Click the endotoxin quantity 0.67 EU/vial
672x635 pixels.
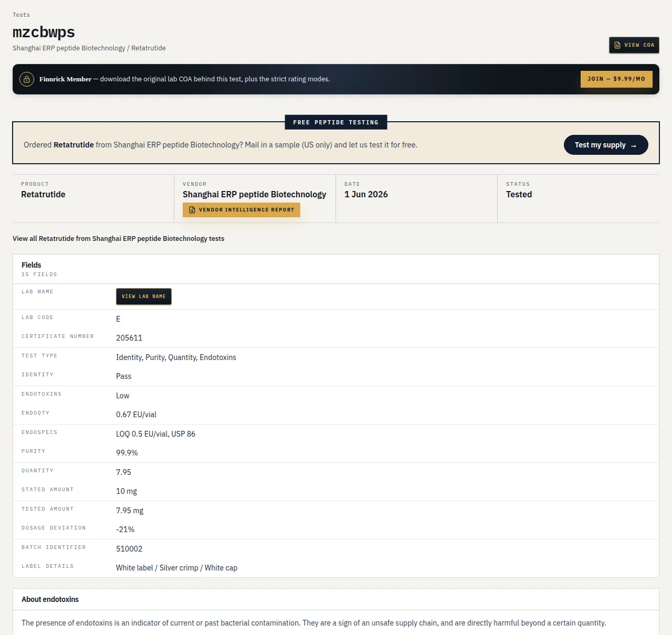(136, 415)
